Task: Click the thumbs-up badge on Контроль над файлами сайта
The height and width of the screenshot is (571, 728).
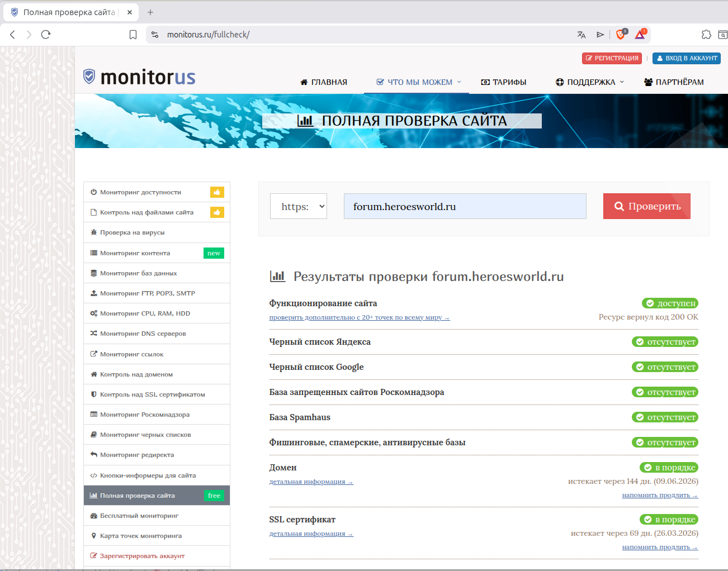Action: click(217, 212)
